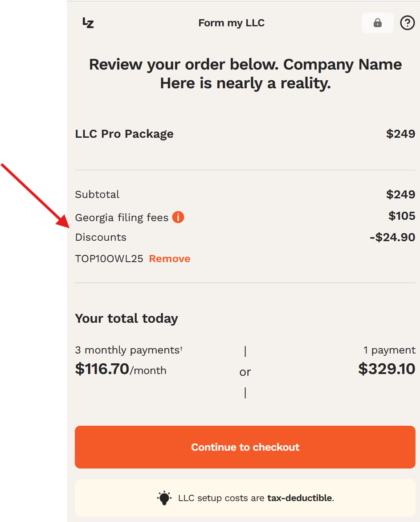Click the tax-deductible bold text
420x522 pixels.
[x=299, y=498]
